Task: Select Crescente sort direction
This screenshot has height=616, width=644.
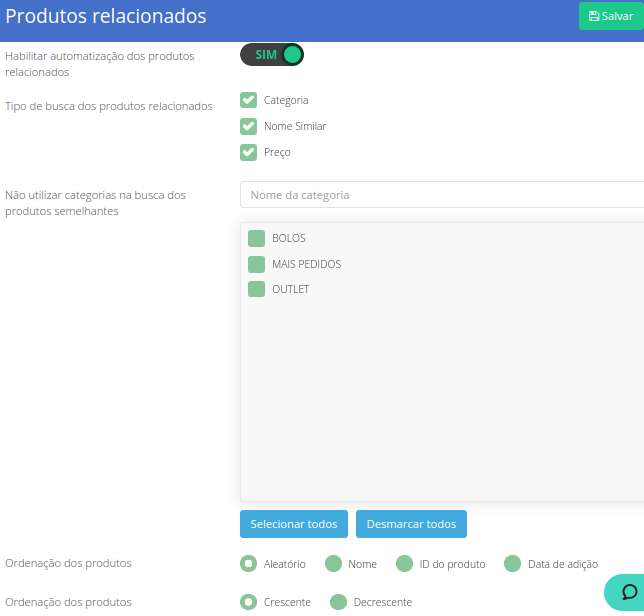Action: [x=249, y=602]
